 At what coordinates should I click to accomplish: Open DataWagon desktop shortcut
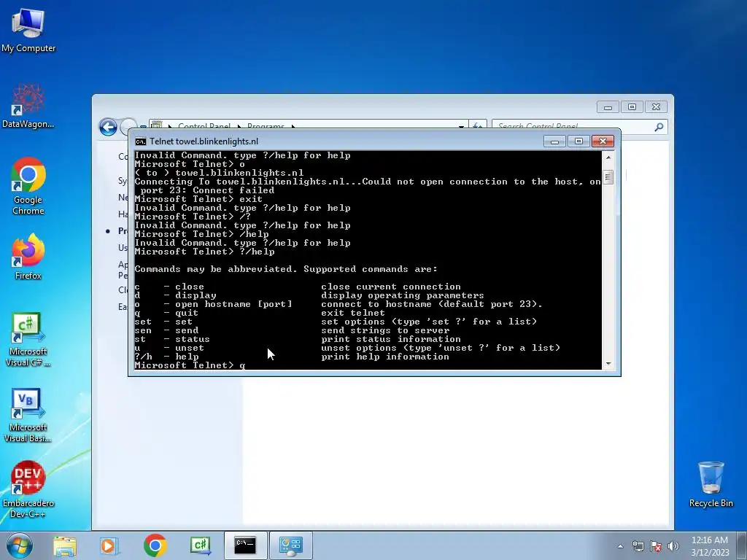(28, 106)
